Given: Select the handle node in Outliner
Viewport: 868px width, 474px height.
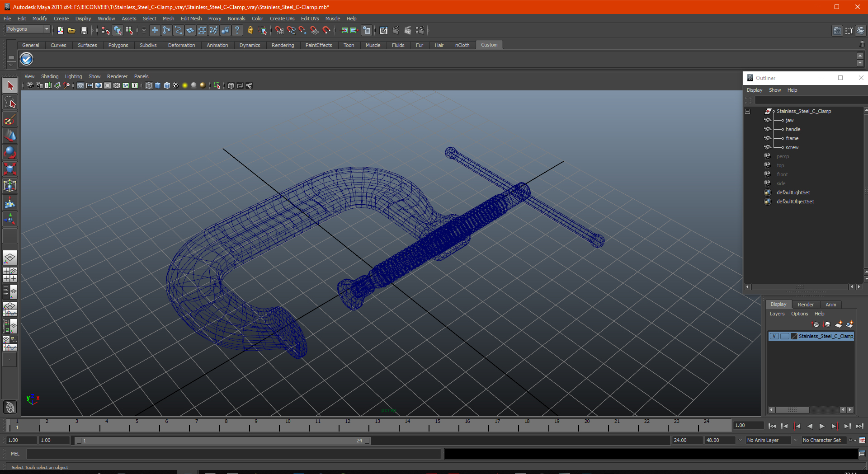Looking at the screenshot, I should [793, 129].
